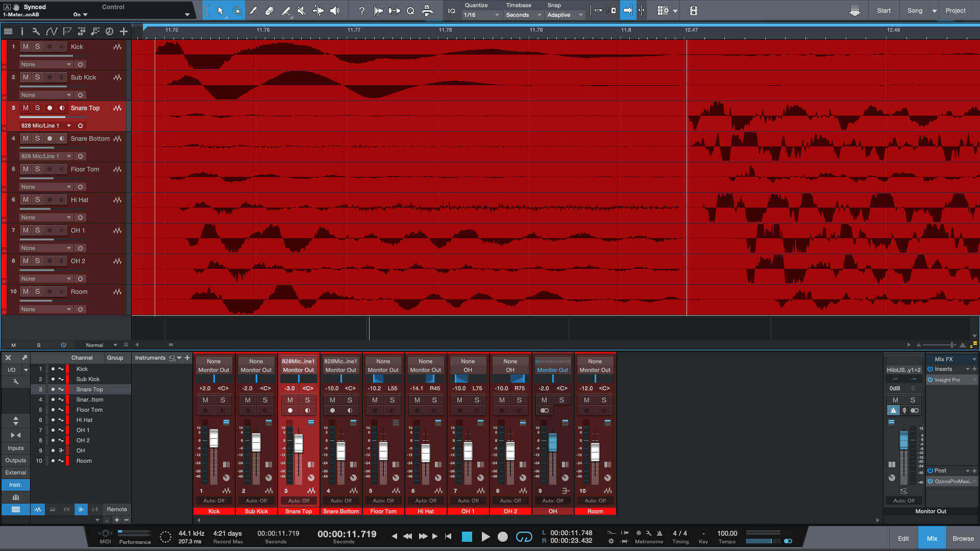Image resolution: width=980 pixels, height=551 pixels.
Task: Adjust the Kick channel volume fader
Action: coord(214,439)
